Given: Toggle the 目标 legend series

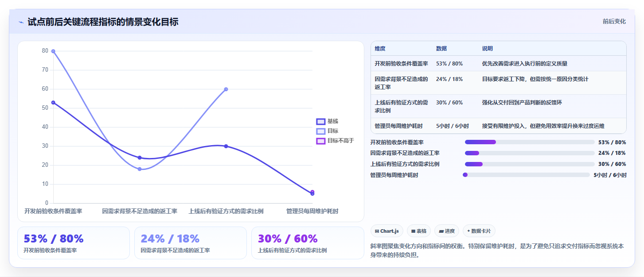Looking at the screenshot, I should [328, 131].
